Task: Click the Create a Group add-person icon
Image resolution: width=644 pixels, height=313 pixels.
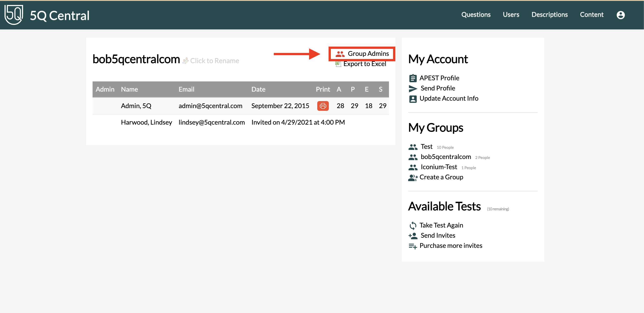Action: click(413, 178)
